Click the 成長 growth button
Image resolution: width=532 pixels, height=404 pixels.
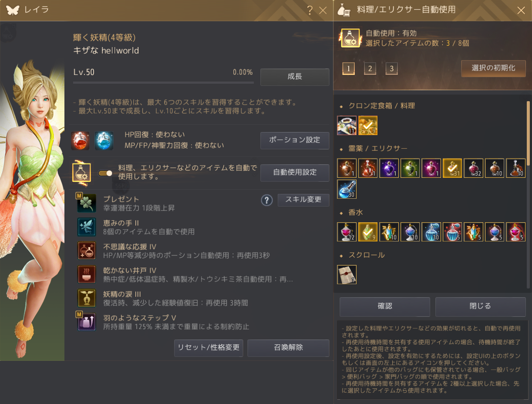click(x=295, y=77)
